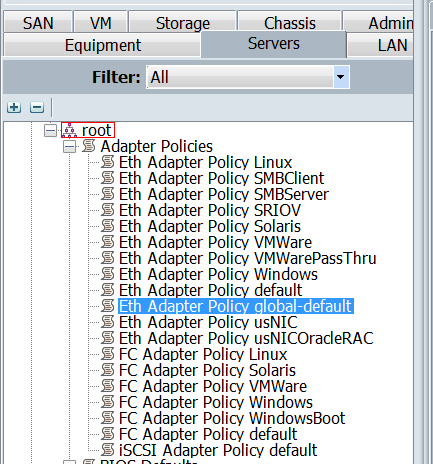Click icon beside iSCSI Adapter Policy default
433x464 pixels.
[x=108, y=450]
